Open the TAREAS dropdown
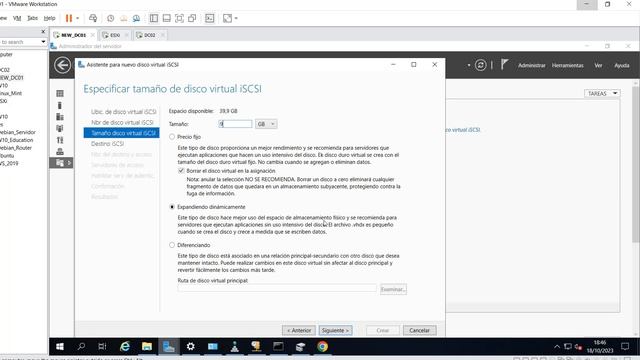640x360 pixels. tap(602, 93)
